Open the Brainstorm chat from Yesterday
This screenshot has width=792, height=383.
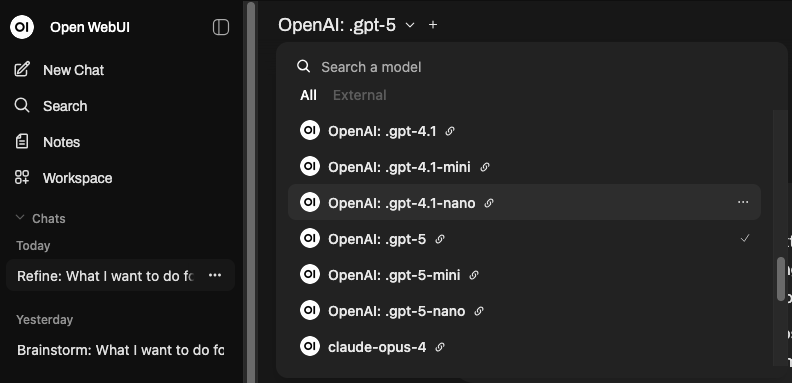[x=120, y=350]
